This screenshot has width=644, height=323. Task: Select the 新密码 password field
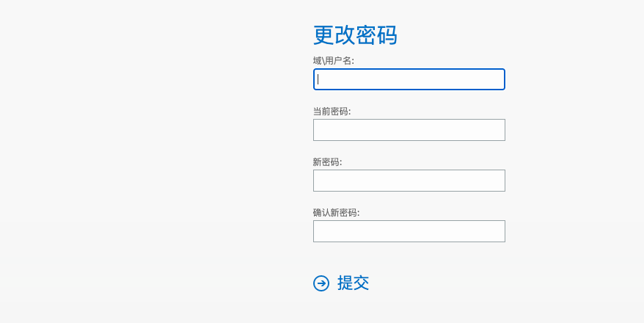(409, 181)
